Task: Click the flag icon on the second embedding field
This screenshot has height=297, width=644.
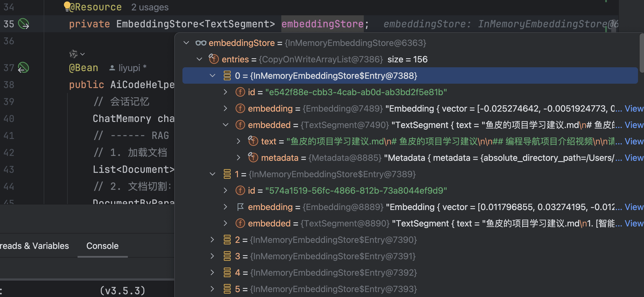Action: pos(240,207)
